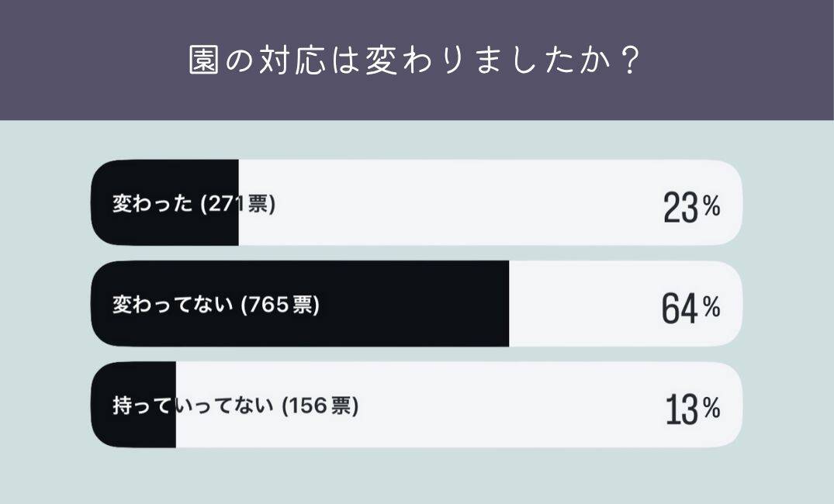This screenshot has width=834, height=504.
Task: Click the white empty part of 変わってない bar
Action: tap(582, 305)
